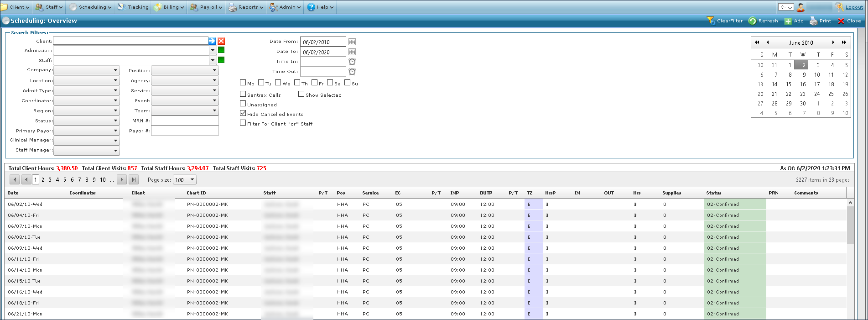Open the Reports menu
This screenshot has height=320, width=868.
point(247,7)
